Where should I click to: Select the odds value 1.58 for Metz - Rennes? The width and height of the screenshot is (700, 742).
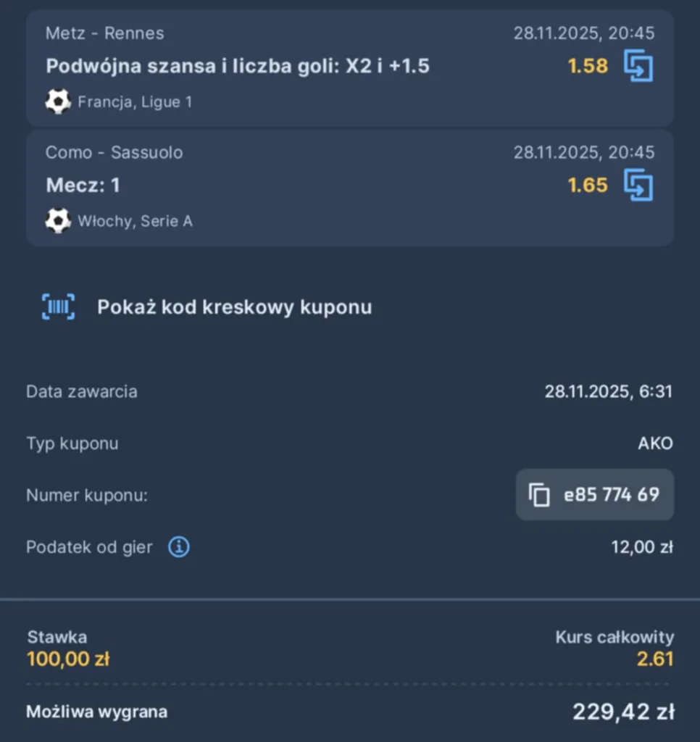point(588,66)
